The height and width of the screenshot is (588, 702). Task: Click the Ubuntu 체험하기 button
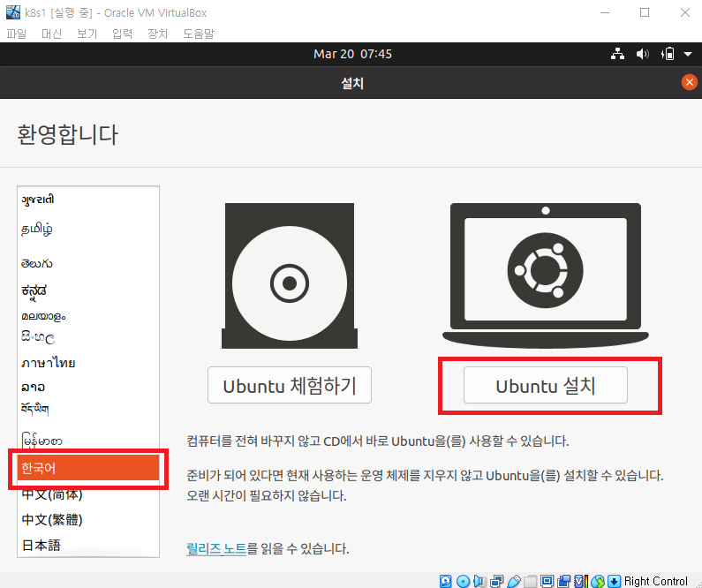point(290,385)
